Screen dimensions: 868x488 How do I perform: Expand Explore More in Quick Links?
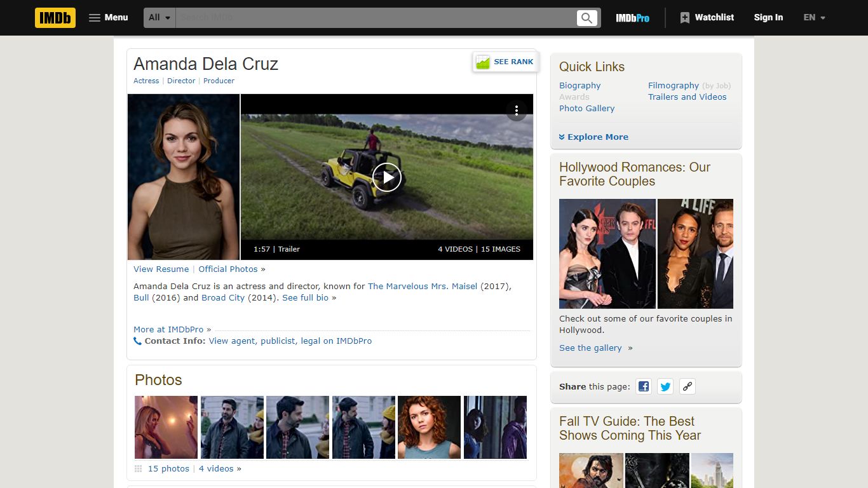(593, 137)
